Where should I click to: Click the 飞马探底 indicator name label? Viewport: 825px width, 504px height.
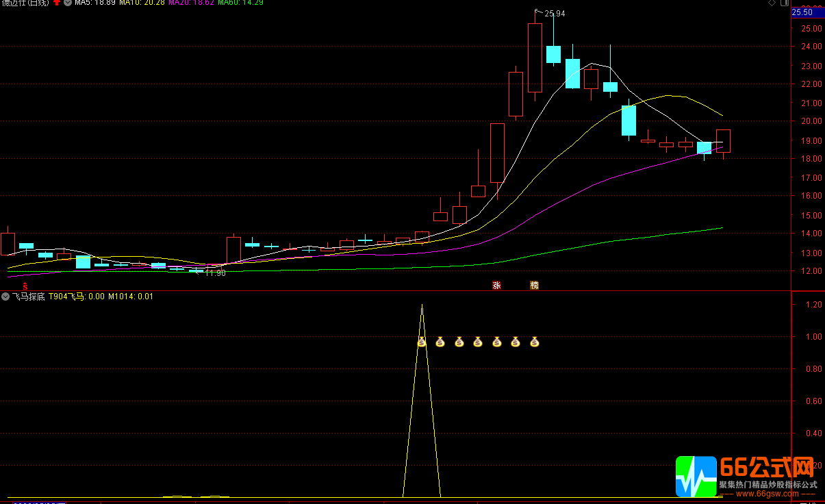point(29,297)
